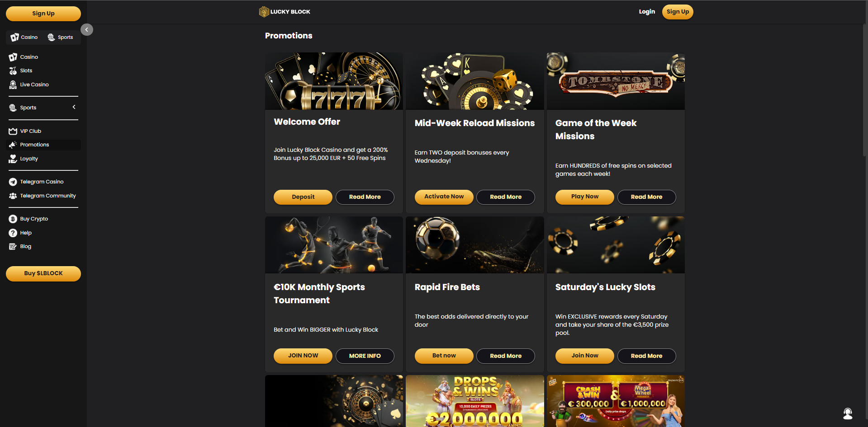The width and height of the screenshot is (868, 427).
Task: Collapse the sidebar with the arrow button
Action: tap(87, 29)
